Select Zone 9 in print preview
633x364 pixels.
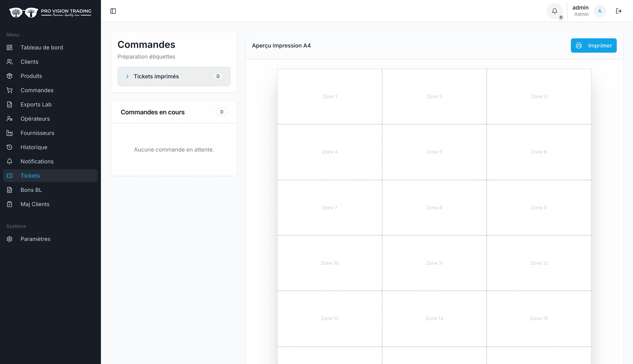(539, 207)
